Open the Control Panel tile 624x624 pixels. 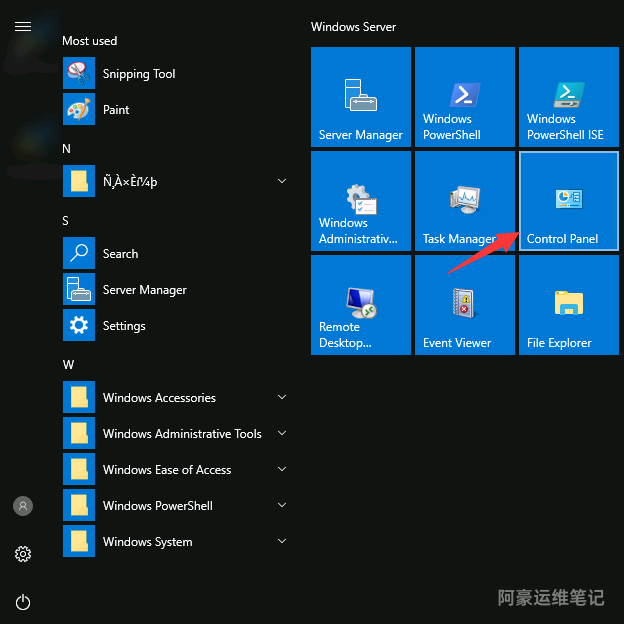click(x=569, y=201)
